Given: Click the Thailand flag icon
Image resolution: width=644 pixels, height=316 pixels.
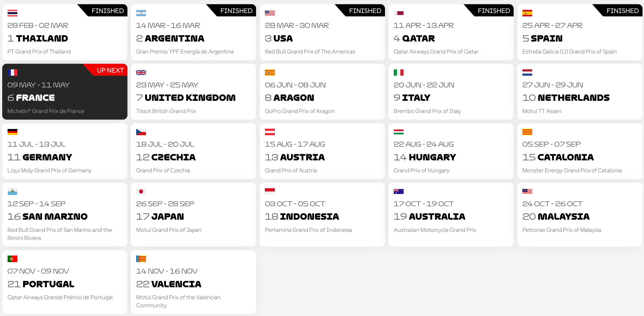Looking at the screenshot, I should pyautogui.click(x=12, y=13).
